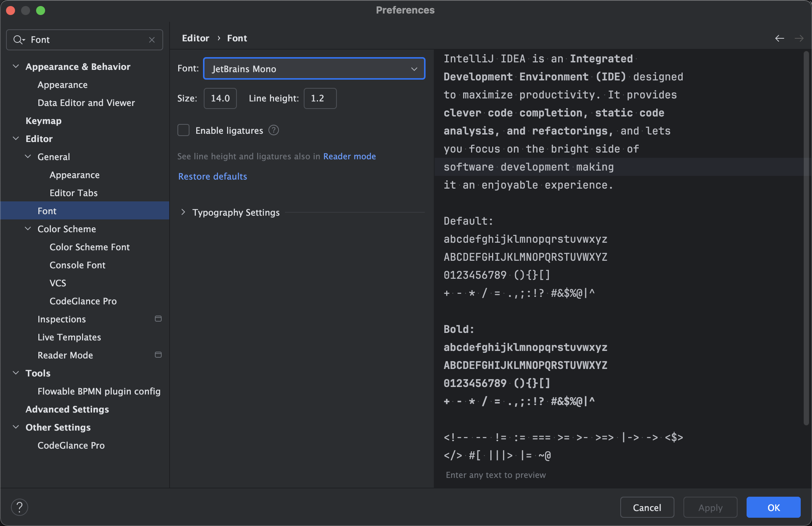Clear the Font search field text
This screenshot has height=526, width=812.
click(x=152, y=40)
